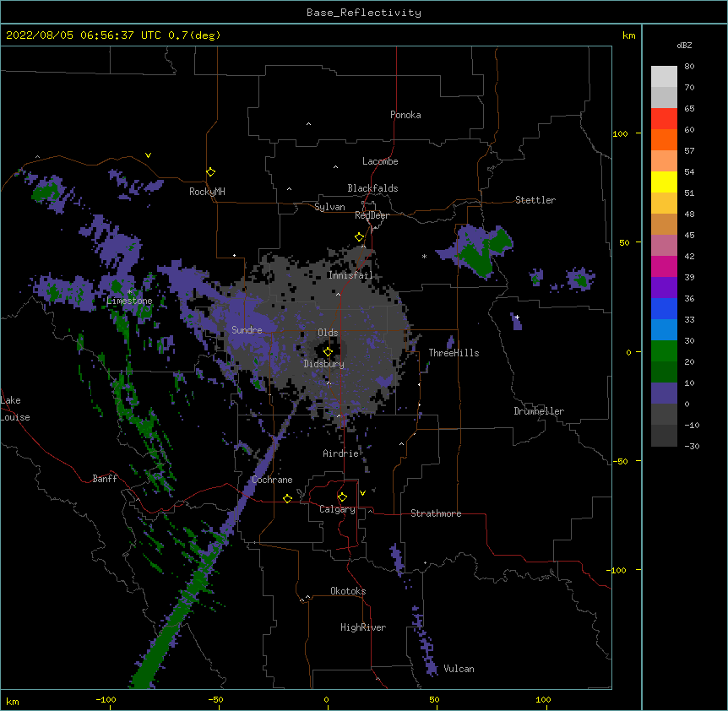Click the Ponoka city label

click(405, 115)
